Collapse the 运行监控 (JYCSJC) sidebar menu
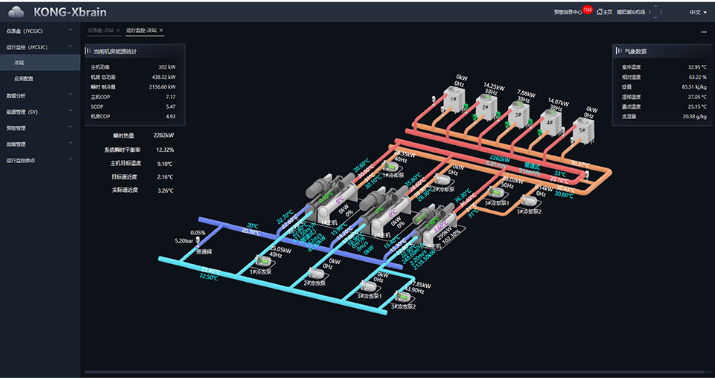 [x=40, y=47]
